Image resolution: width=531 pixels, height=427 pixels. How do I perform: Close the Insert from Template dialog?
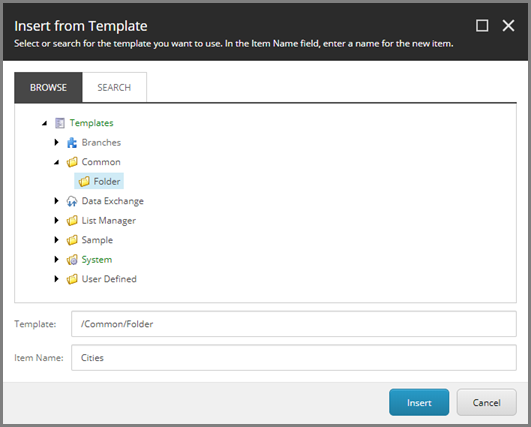click(508, 26)
